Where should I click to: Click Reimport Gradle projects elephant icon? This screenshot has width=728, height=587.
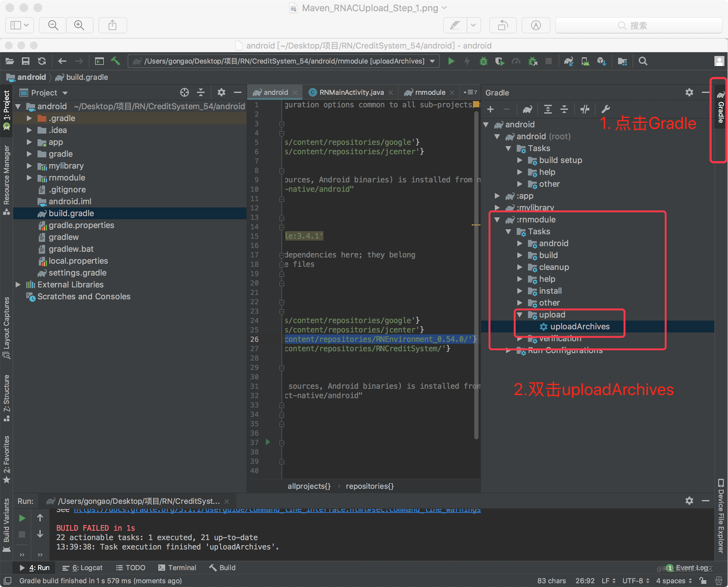527,109
